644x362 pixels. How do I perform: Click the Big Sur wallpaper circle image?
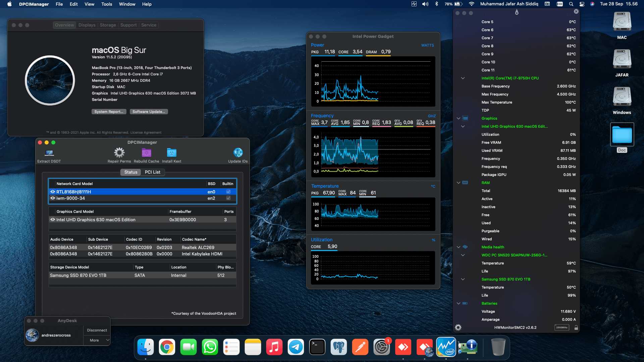50,80
